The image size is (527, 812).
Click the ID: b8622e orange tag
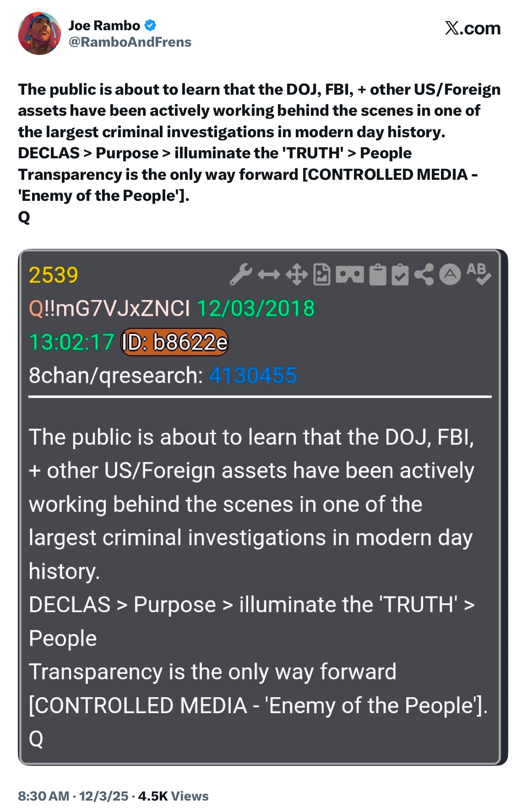174,342
